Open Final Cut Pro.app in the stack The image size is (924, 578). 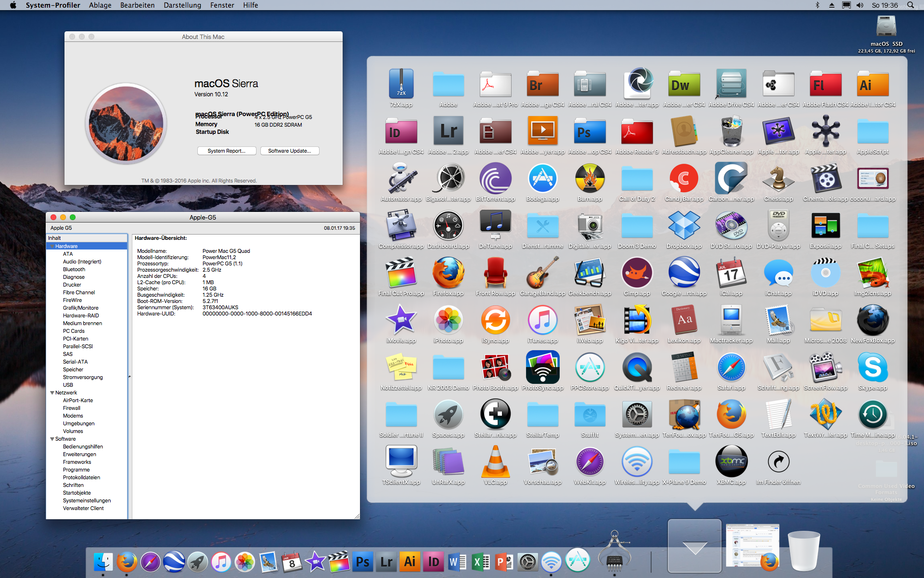pos(401,273)
